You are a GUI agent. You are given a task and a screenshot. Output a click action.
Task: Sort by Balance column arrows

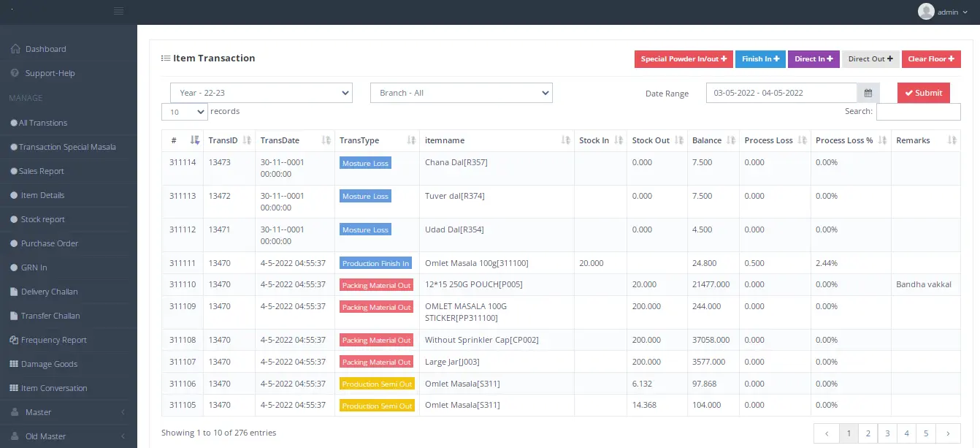click(730, 140)
